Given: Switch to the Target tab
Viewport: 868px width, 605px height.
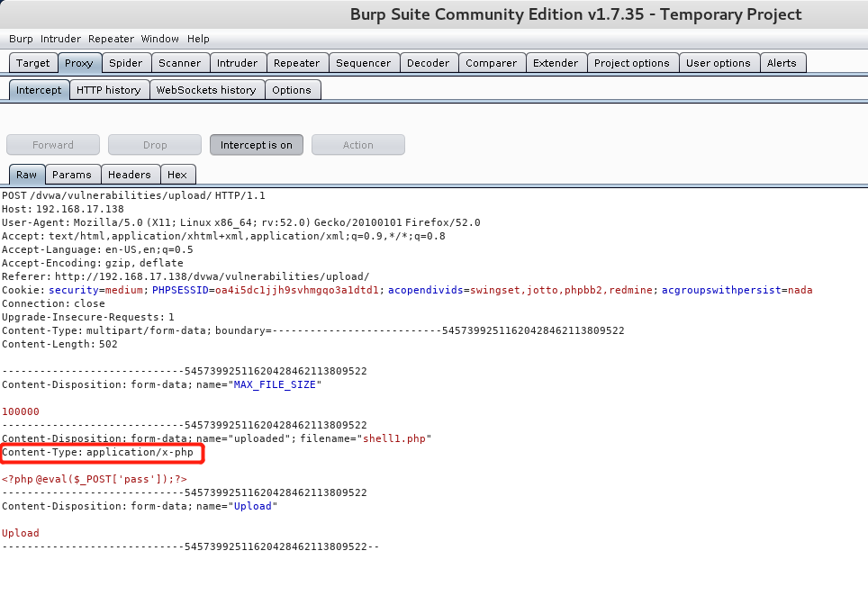Looking at the screenshot, I should click(x=33, y=63).
